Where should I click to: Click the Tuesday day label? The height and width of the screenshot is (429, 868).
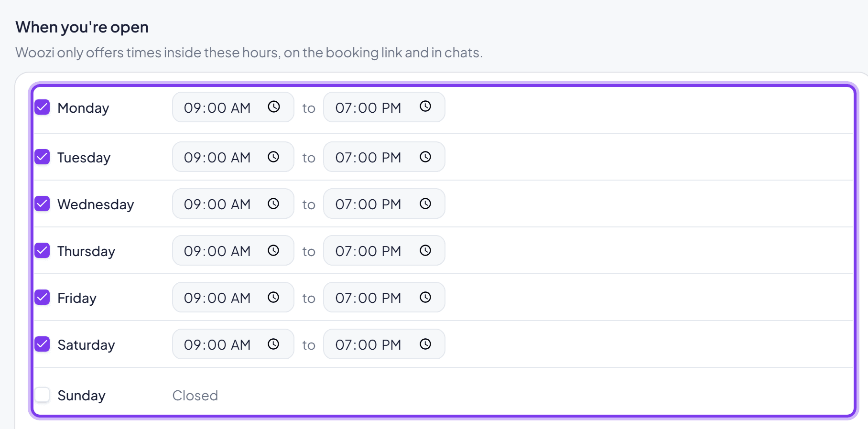[x=84, y=158]
